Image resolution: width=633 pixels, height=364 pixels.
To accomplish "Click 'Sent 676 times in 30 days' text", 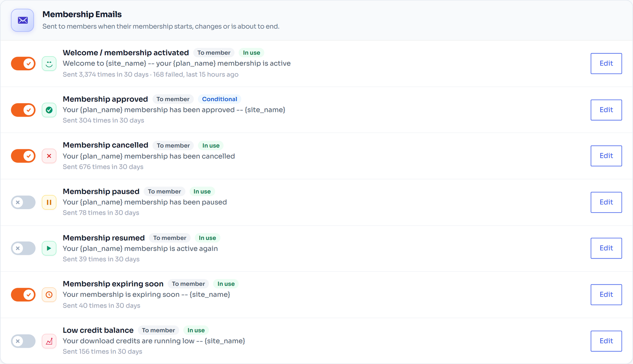I will [103, 167].
